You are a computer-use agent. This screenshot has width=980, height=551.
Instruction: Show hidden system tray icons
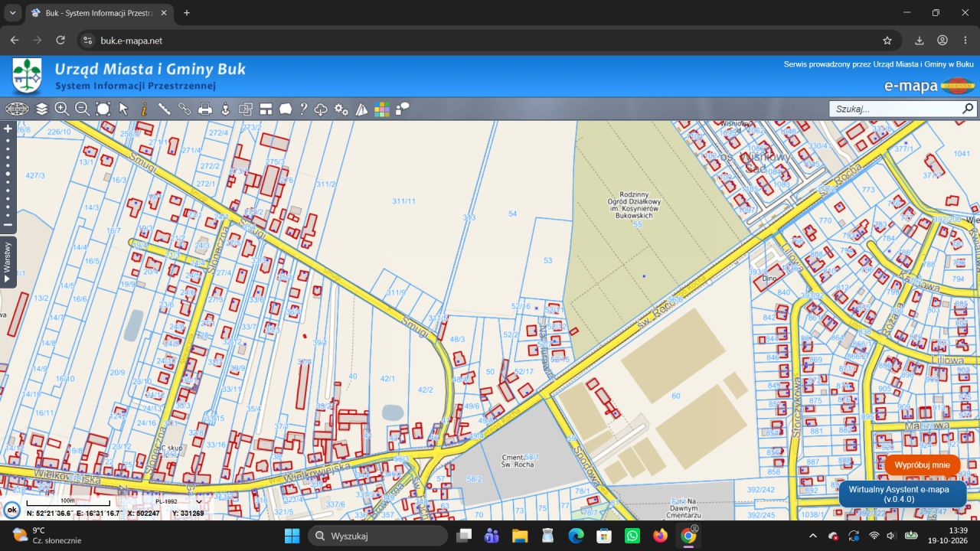tap(813, 536)
